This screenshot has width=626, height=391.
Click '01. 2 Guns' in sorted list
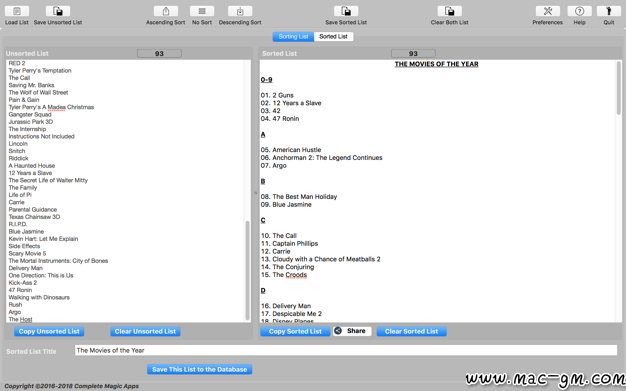277,95
